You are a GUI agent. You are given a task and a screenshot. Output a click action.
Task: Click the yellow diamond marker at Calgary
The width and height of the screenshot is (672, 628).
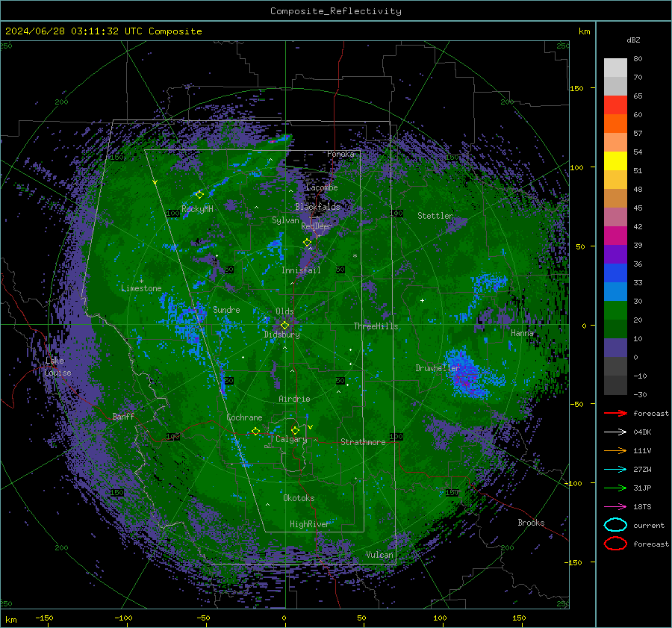[295, 430]
